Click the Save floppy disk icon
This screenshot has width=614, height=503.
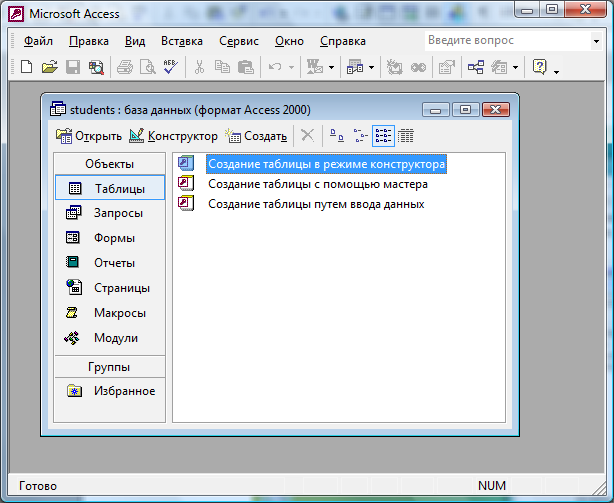pyautogui.click(x=73, y=67)
